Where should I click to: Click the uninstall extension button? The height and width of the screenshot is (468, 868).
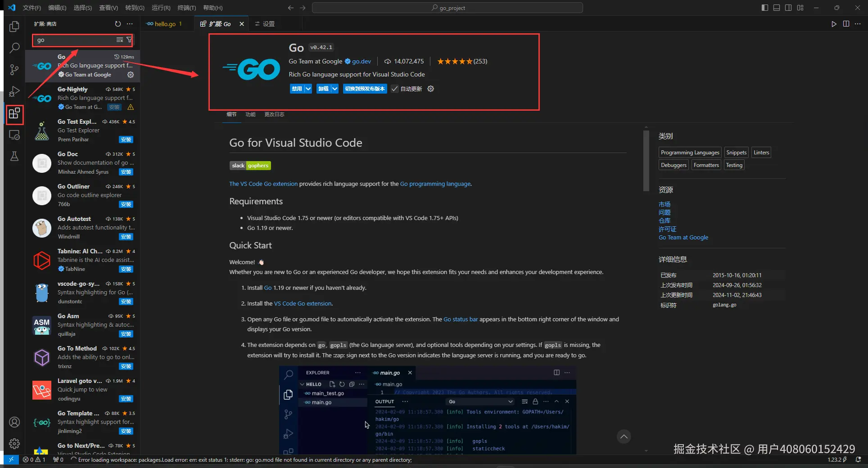pos(323,89)
